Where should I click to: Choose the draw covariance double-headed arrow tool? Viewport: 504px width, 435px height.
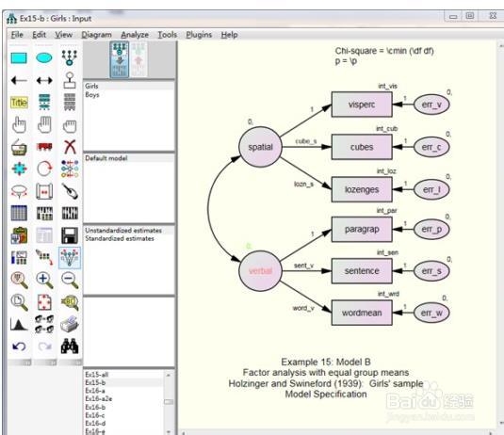(x=44, y=80)
